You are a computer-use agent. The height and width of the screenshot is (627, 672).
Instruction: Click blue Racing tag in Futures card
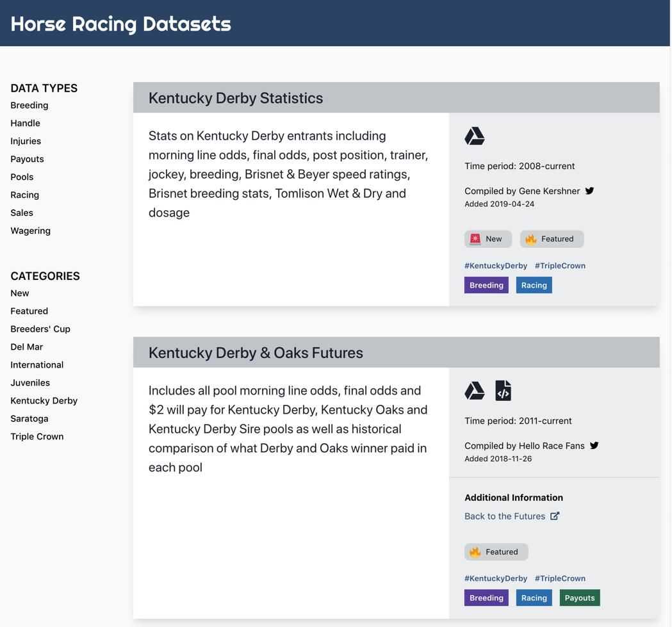coord(534,598)
